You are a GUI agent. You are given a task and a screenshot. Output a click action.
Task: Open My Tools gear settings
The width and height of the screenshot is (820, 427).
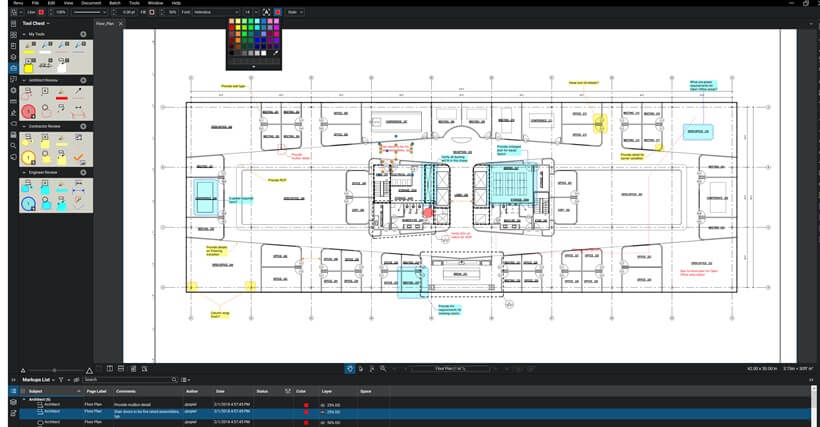coord(83,34)
